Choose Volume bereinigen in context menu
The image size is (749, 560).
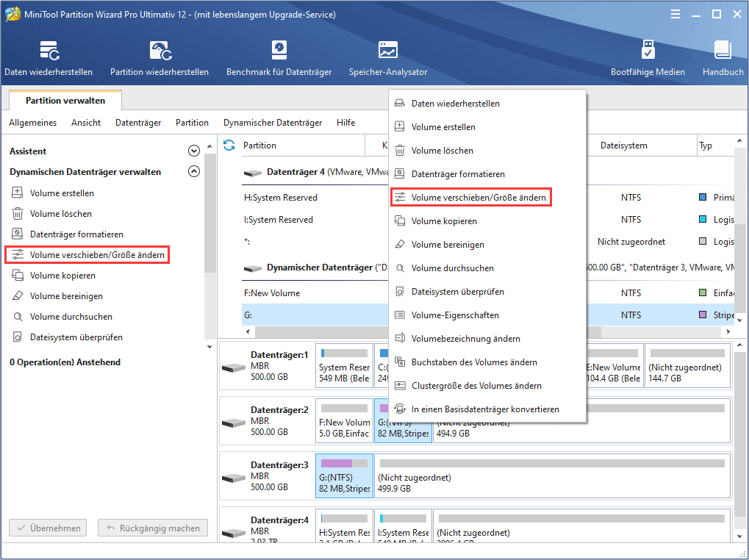[x=487, y=245]
